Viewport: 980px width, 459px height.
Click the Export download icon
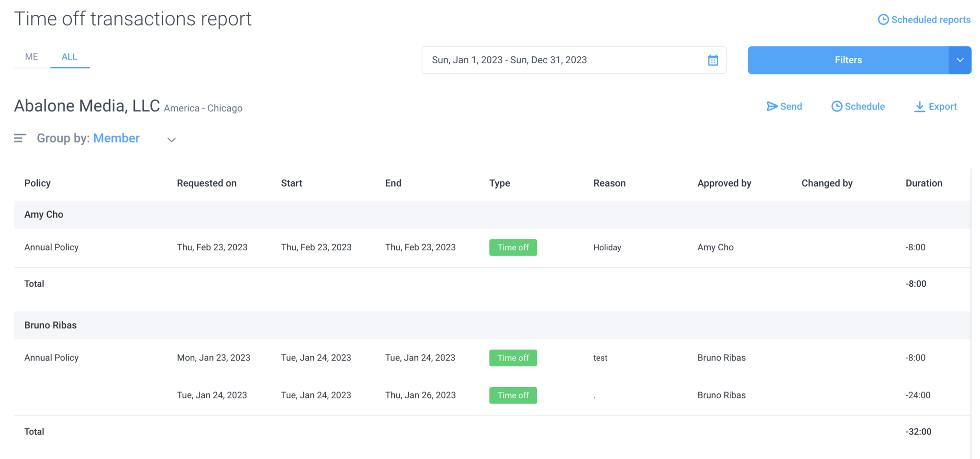point(919,106)
